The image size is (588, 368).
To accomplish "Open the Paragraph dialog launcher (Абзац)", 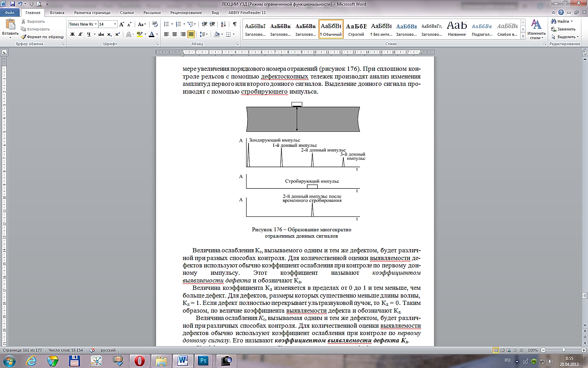I will click(237, 44).
